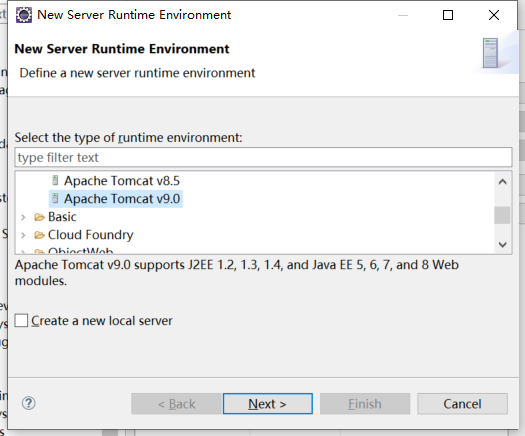This screenshot has height=436, width=525.
Task: Click Next to continue
Action: [268, 404]
